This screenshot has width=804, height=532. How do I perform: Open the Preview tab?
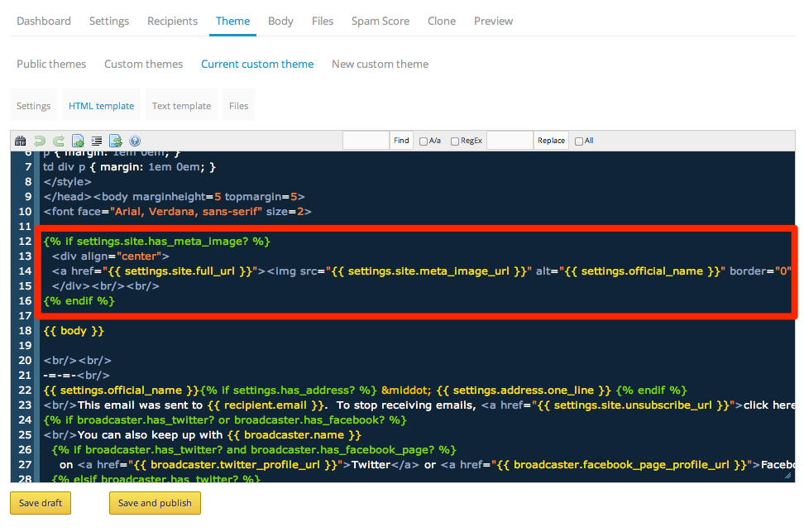click(x=493, y=21)
